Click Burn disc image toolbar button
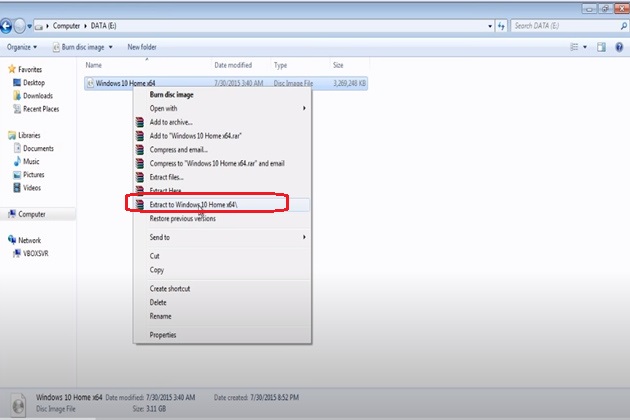 (79, 47)
